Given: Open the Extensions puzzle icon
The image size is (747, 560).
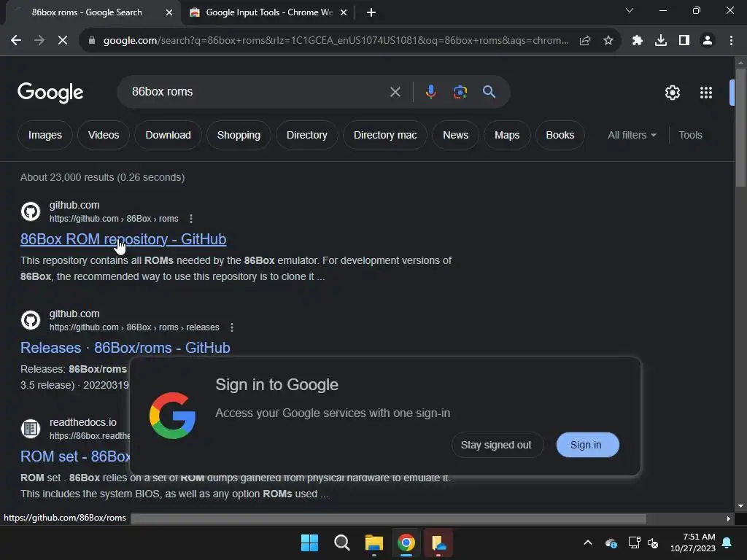Looking at the screenshot, I should pyautogui.click(x=638, y=41).
